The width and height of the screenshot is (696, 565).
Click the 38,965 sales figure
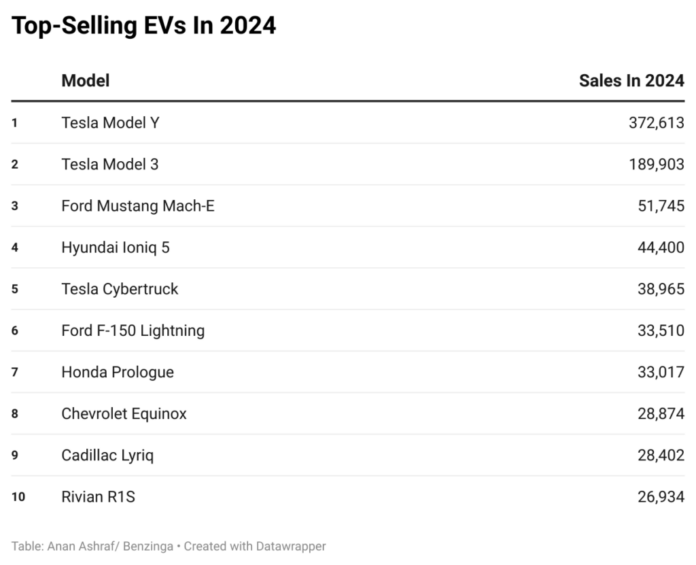[x=658, y=289]
